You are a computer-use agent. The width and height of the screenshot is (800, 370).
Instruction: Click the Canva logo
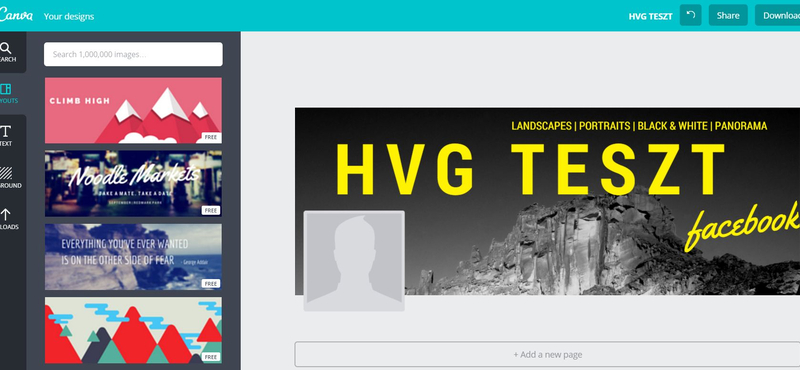point(16,15)
